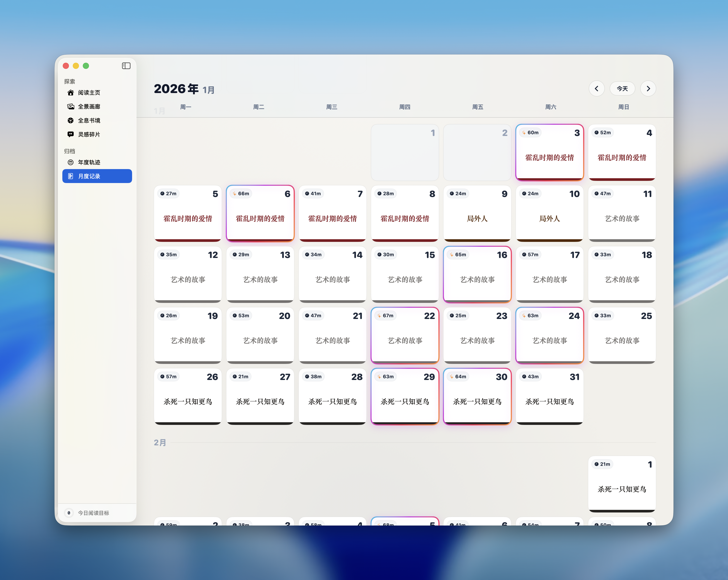Open January 25 card 艺术的故事
The image size is (728, 580).
pyautogui.click(x=622, y=336)
